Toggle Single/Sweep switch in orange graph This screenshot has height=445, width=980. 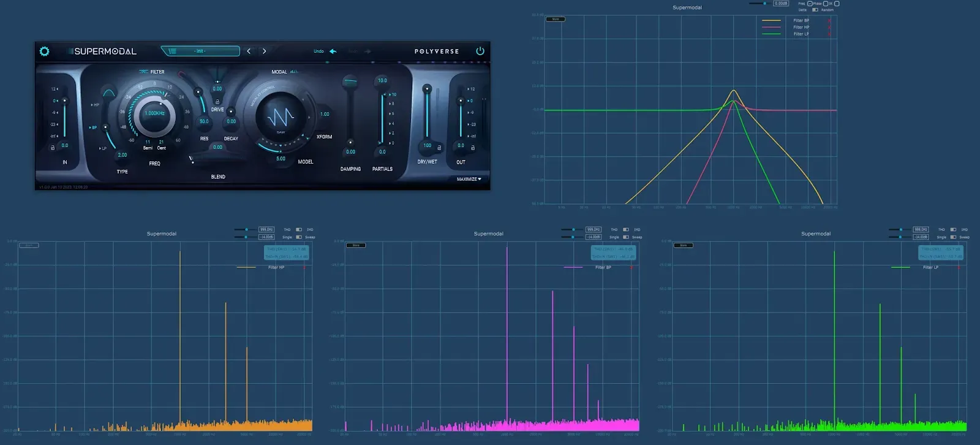tap(299, 237)
